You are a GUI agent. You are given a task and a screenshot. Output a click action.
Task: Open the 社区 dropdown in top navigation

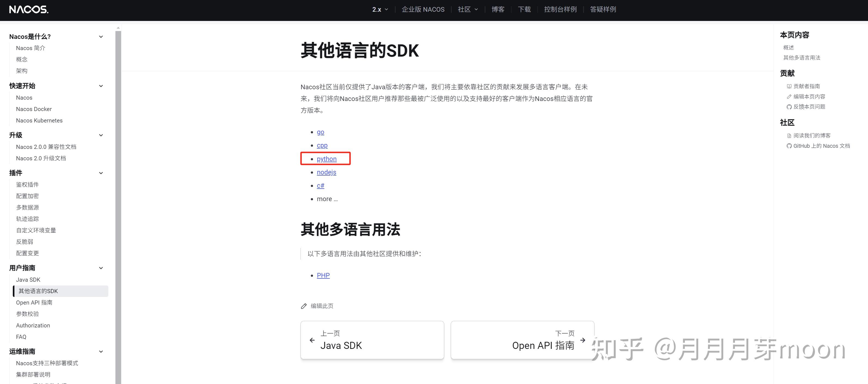(467, 9)
